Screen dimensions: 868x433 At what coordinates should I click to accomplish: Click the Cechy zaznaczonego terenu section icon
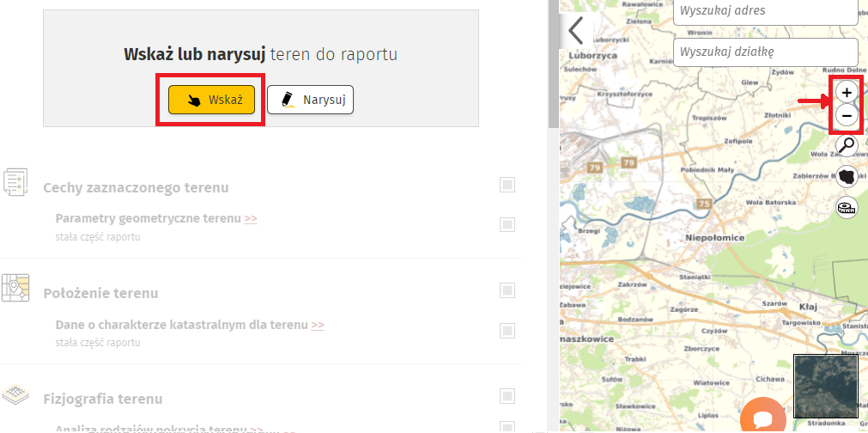(15, 182)
